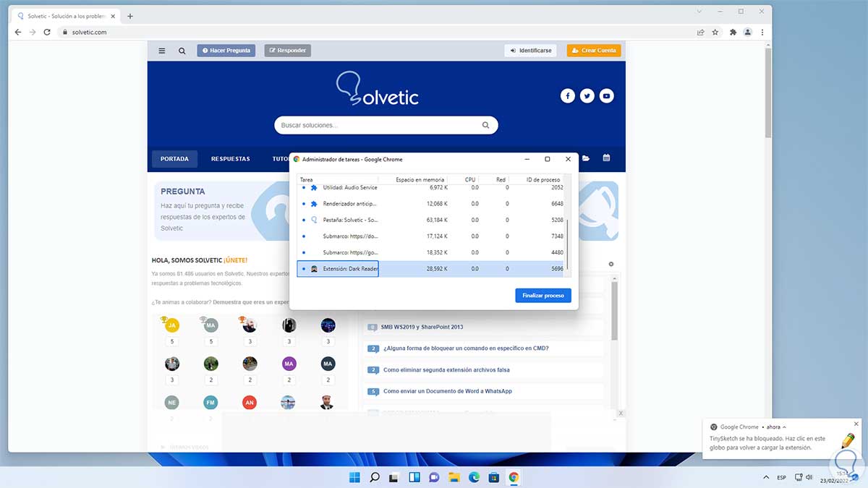868x488 pixels.
Task: Click the TinySketch blocked notification balloon
Action: tap(782, 438)
